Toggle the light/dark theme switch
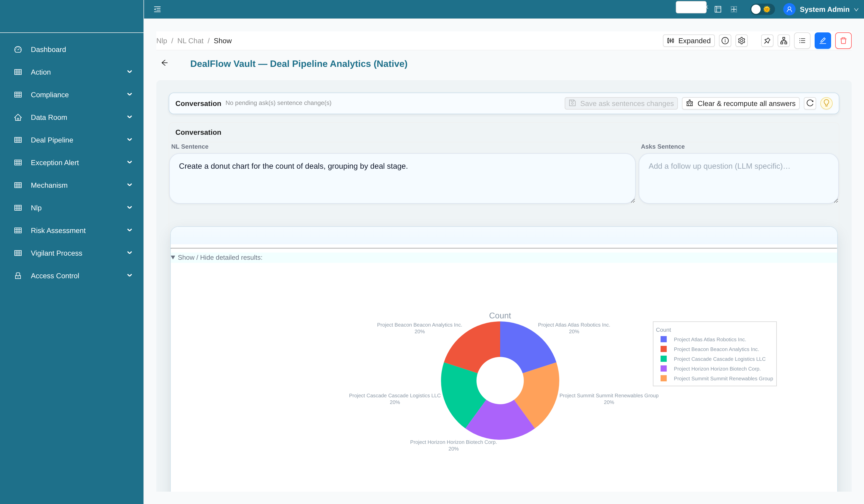The height and width of the screenshot is (504, 864). 762,9
